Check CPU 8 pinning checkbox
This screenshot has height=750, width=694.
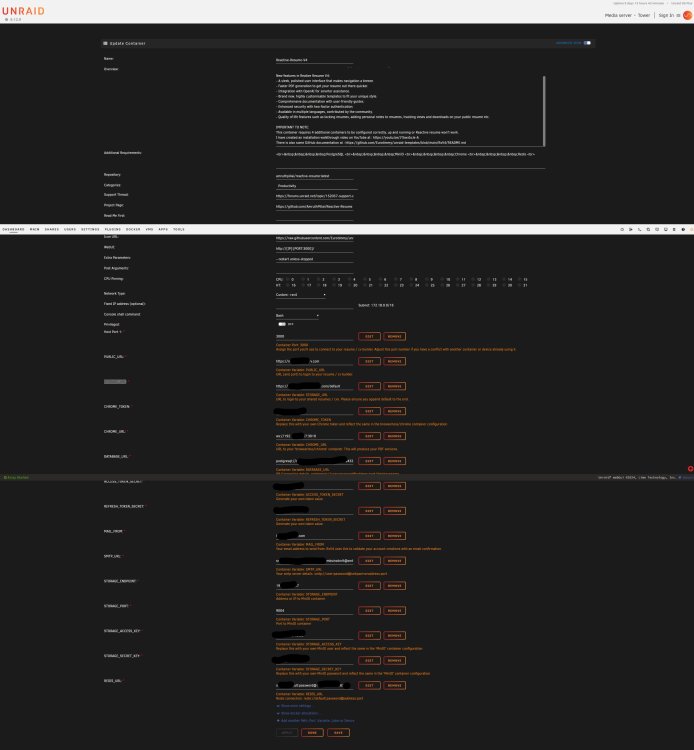point(411,279)
